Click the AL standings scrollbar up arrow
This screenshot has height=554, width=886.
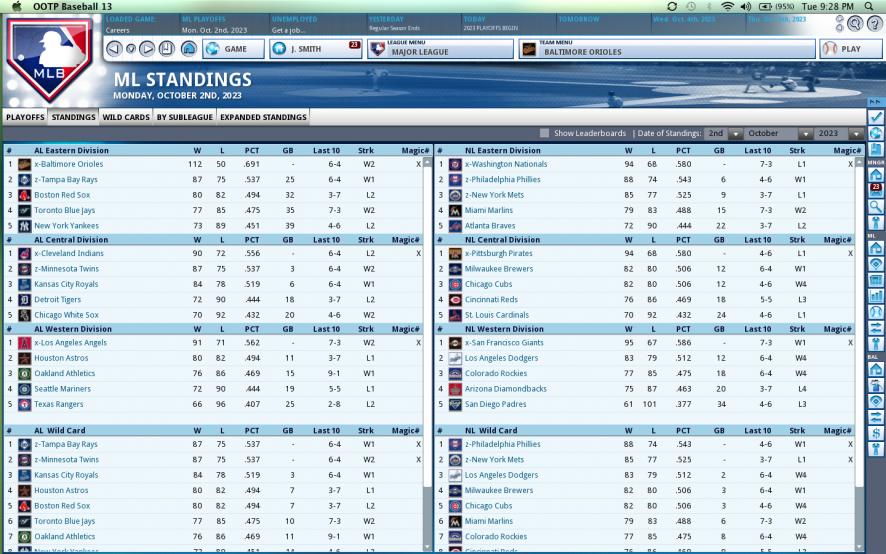pyautogui.click(x=427, y=163)
